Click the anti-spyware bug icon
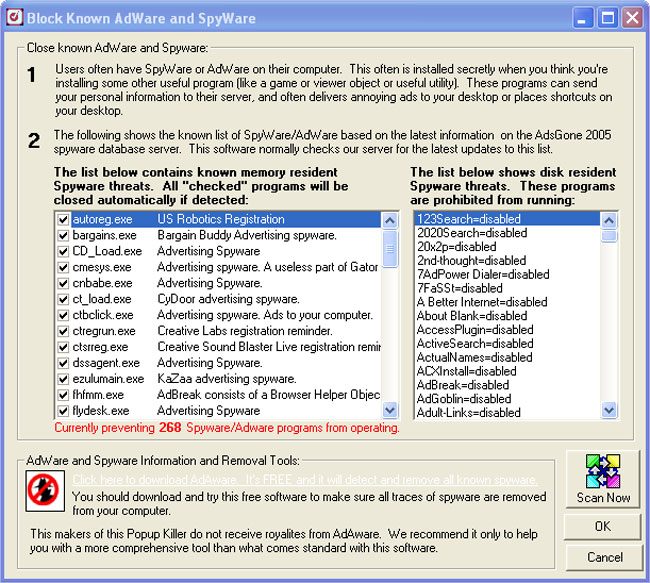 click(43, 490)
